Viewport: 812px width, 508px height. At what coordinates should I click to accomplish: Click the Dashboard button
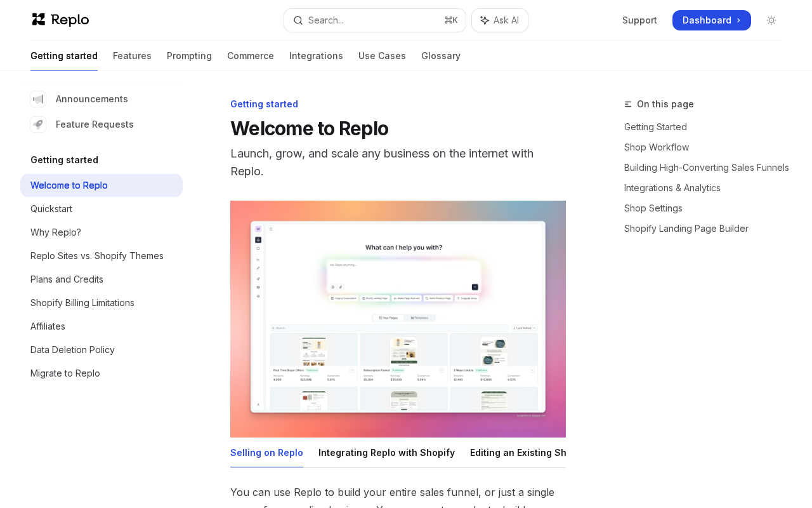pos(712,20)
